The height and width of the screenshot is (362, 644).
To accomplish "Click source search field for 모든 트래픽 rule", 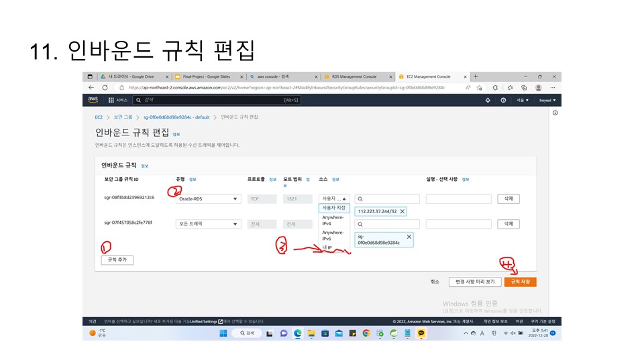I will point(387,224).
